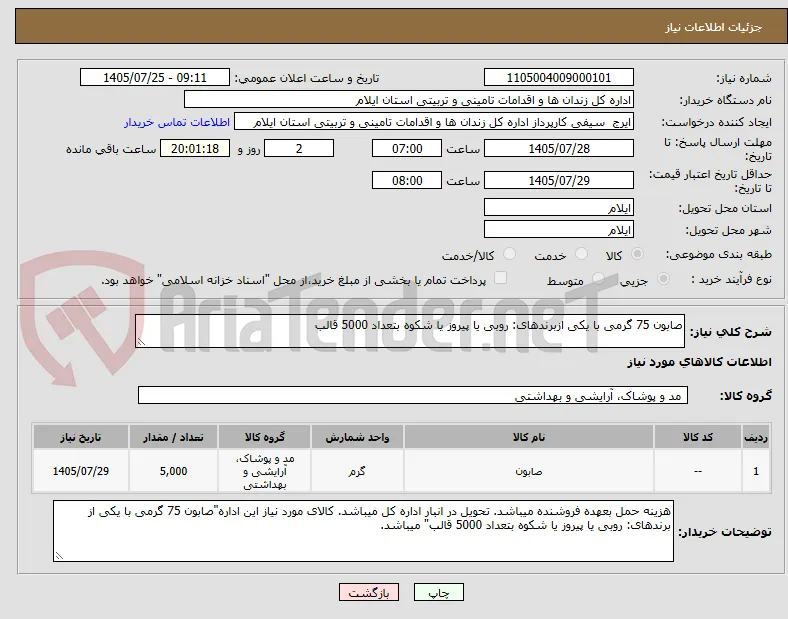This screenshot has width=788, height=619.
Task: Click the resize handle of the description textarea
Action: coord(141,342)
